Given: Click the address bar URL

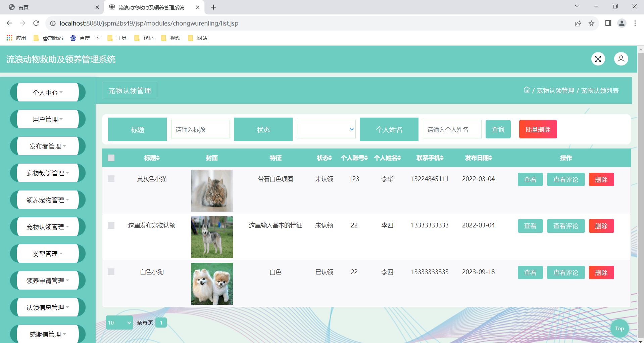Looking at the screenshot, I should click(x=149, y=23).
